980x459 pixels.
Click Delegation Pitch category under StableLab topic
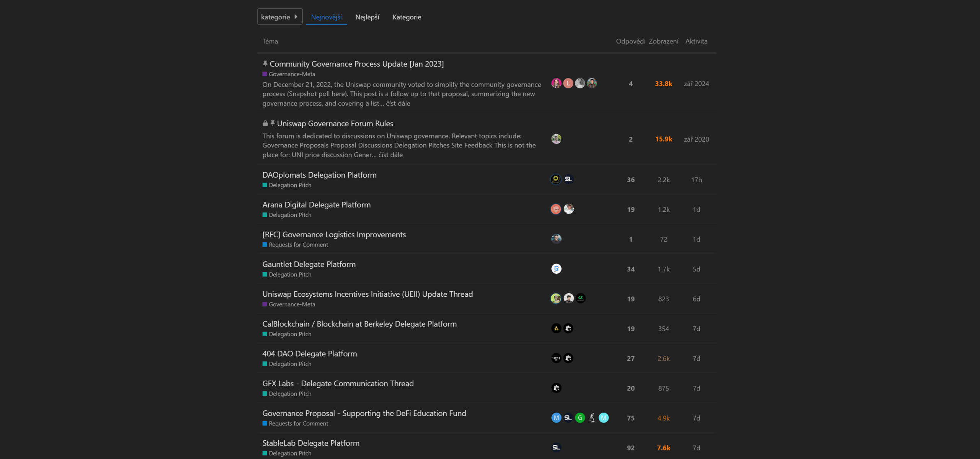(x=287, y=454)
